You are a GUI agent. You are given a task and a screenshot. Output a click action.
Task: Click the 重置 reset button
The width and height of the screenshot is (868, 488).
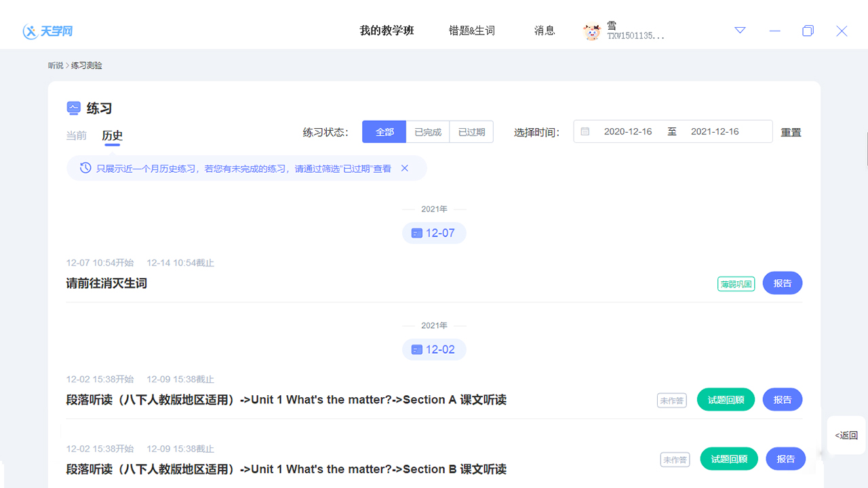point(791,131)
